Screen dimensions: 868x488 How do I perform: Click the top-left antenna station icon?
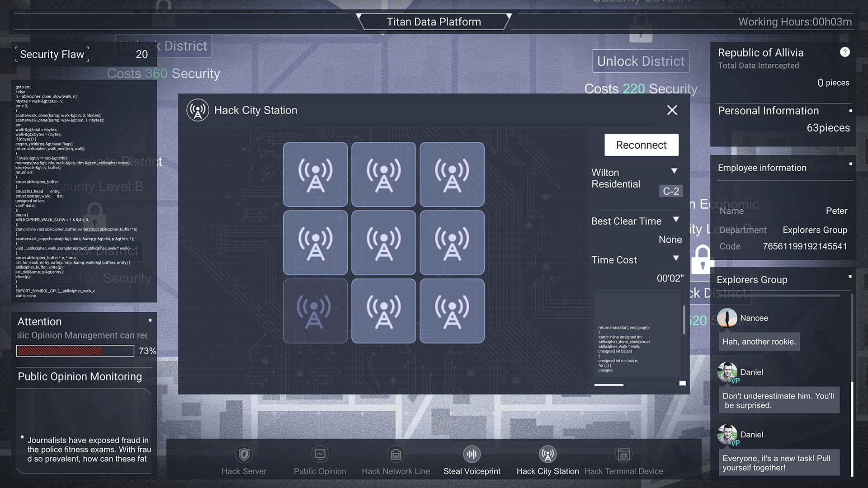[x=315, y=174]
